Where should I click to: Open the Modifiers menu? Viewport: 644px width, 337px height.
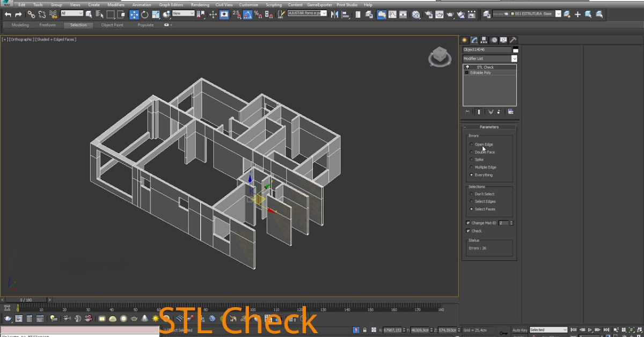click(x=116, y=4)
